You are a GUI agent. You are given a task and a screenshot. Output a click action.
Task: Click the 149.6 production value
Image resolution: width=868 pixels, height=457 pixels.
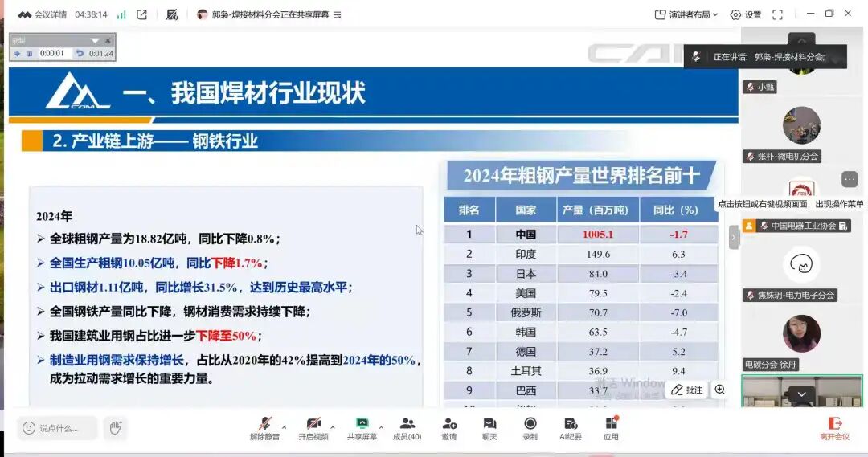coord(598,254)
